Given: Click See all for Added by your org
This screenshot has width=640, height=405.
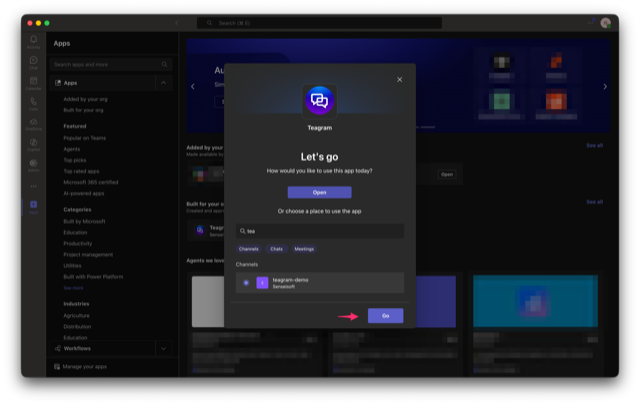Looking at the screenshot, I should pos(594,145).
